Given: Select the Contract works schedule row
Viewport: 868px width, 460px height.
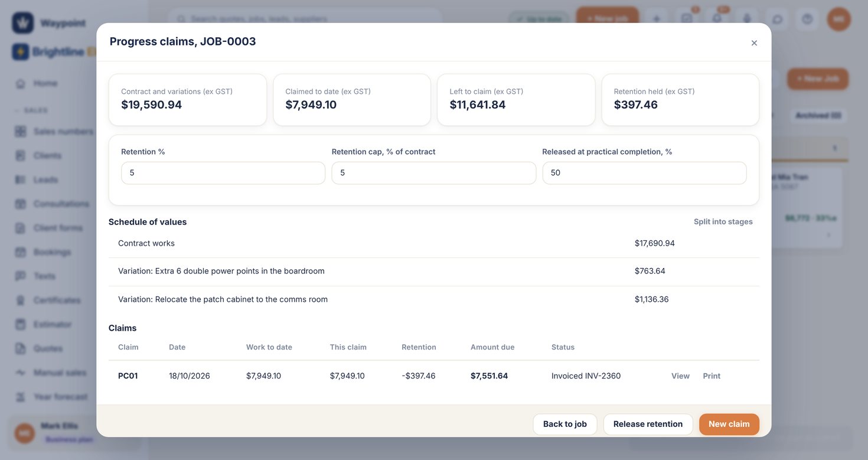Looking at the screenshot, I should pos(434,243).
